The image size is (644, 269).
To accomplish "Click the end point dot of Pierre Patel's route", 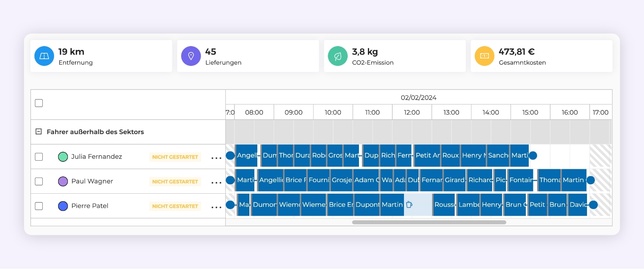I will coord(593,205).
